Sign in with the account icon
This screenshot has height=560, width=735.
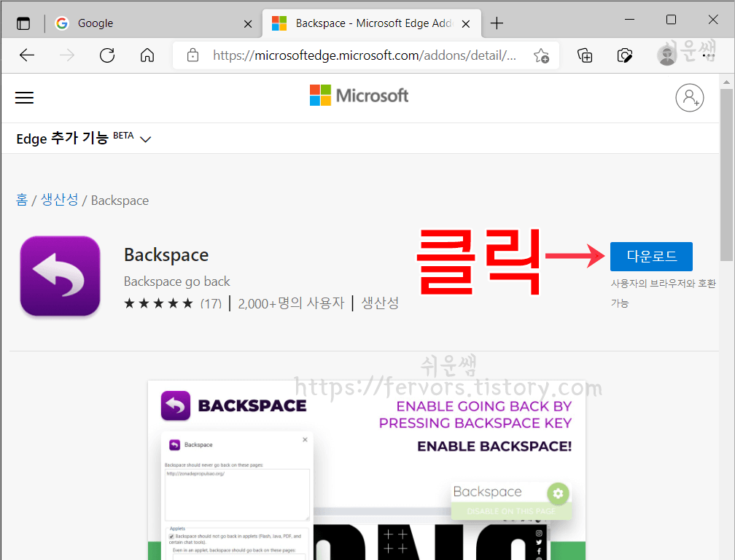click(689, 98)
